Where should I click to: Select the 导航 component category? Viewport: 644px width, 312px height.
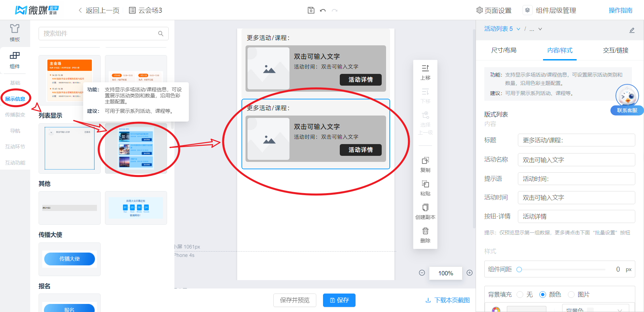15,131
